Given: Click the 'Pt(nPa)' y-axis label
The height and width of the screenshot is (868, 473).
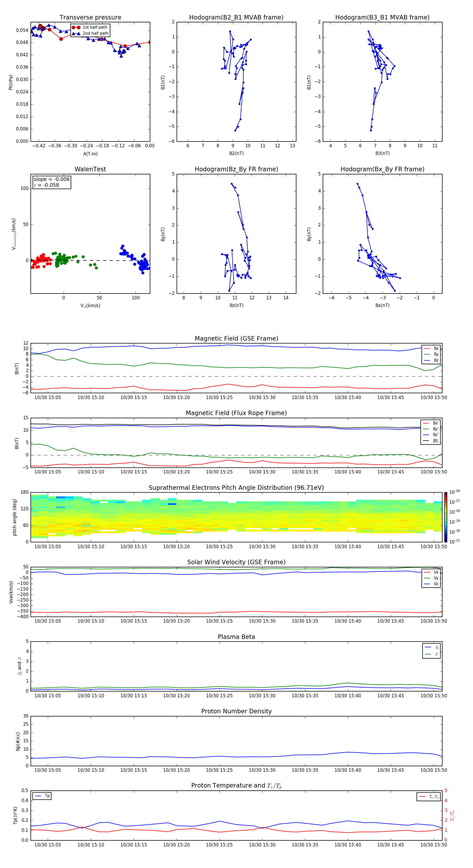Looking at the screenshot, I should 11,82.
